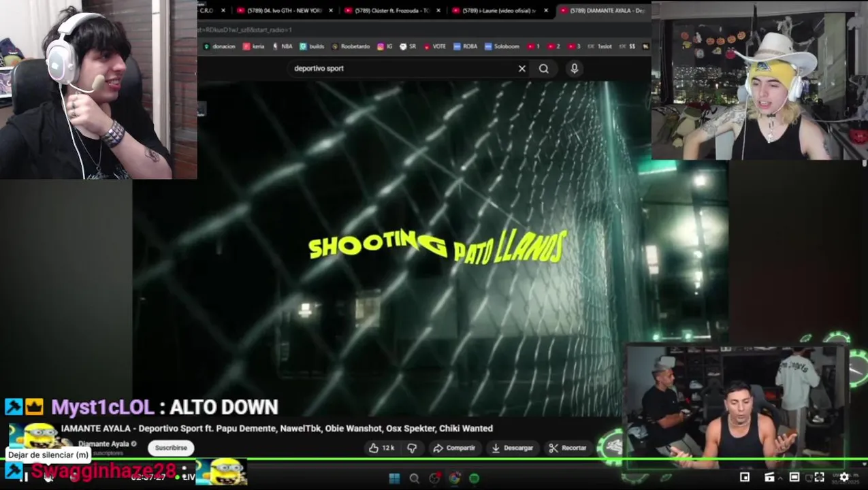Open Windows taskbar search
This screenshot has height=490, width=868.
pyautogui.click(x=414, y=478)
